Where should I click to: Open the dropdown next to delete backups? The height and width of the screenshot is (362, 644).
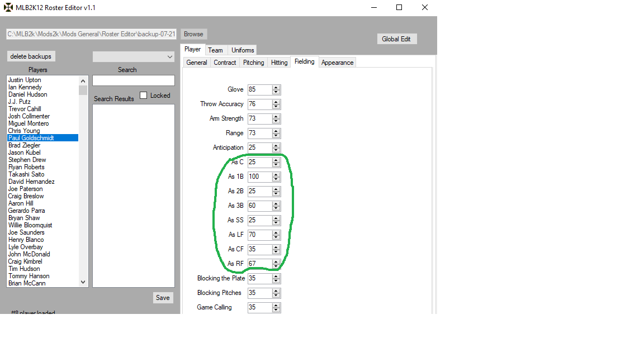pyautogui.click(x=134, y=56)
